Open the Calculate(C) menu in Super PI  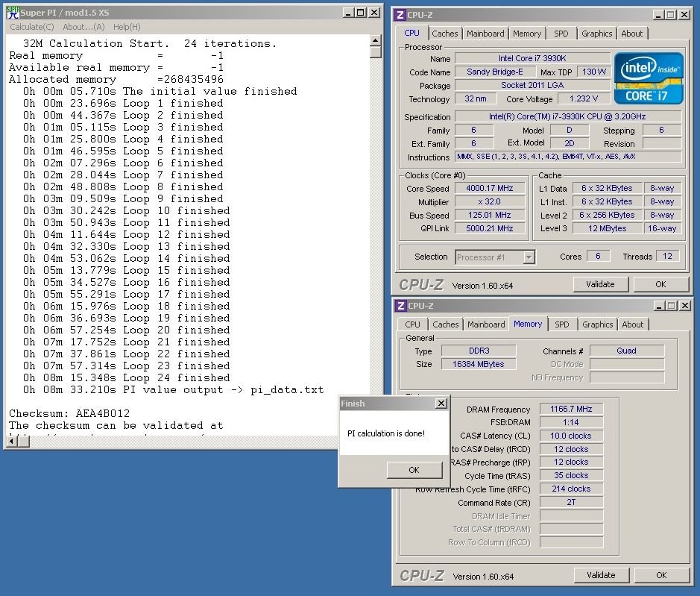point(31,27)
